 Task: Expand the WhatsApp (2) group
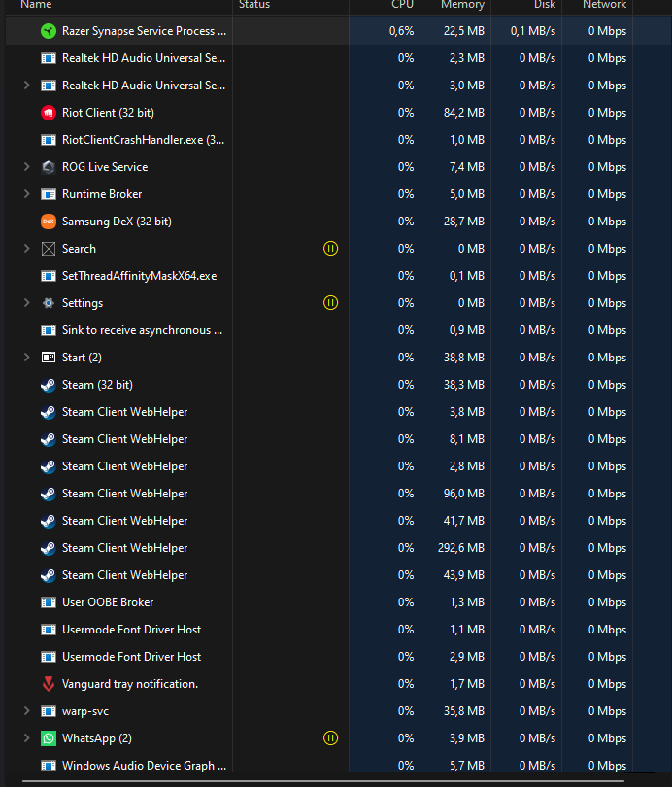[26, 738]
